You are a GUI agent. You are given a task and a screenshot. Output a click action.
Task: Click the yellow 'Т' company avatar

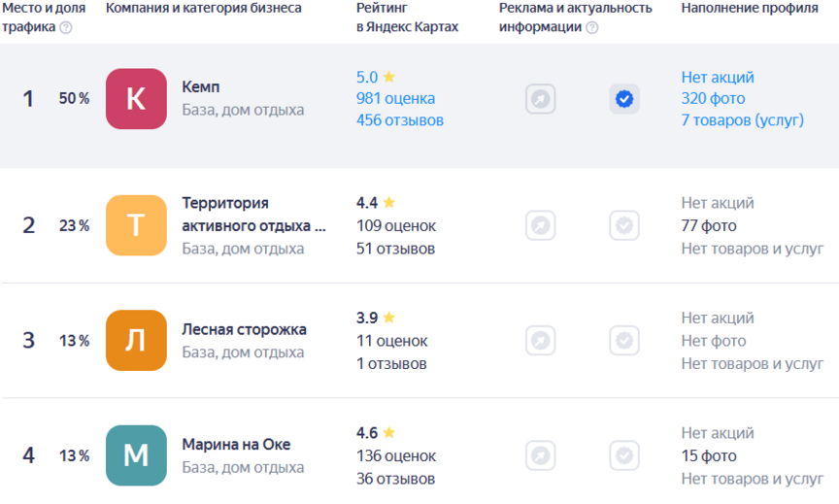click(136, 225)
